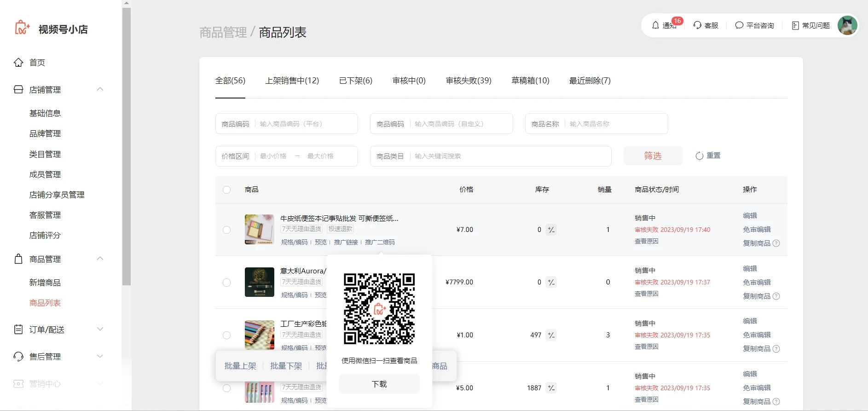Collapse the 店铺管理 section chevron
Image resolution: width=868 pixels, height=411 pixels.
[x=100, y=89]
